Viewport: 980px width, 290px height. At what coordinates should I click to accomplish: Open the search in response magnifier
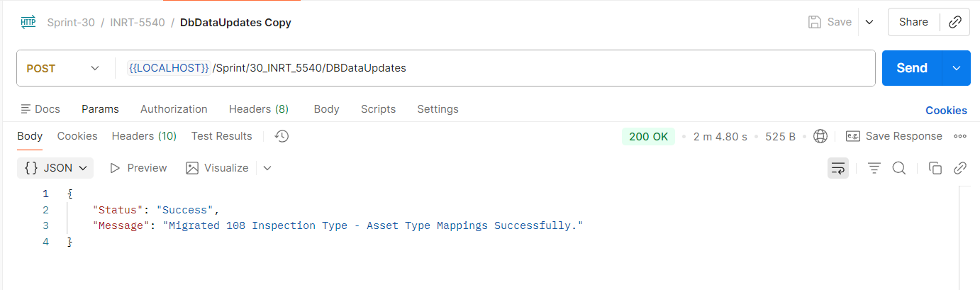(898, 168)
